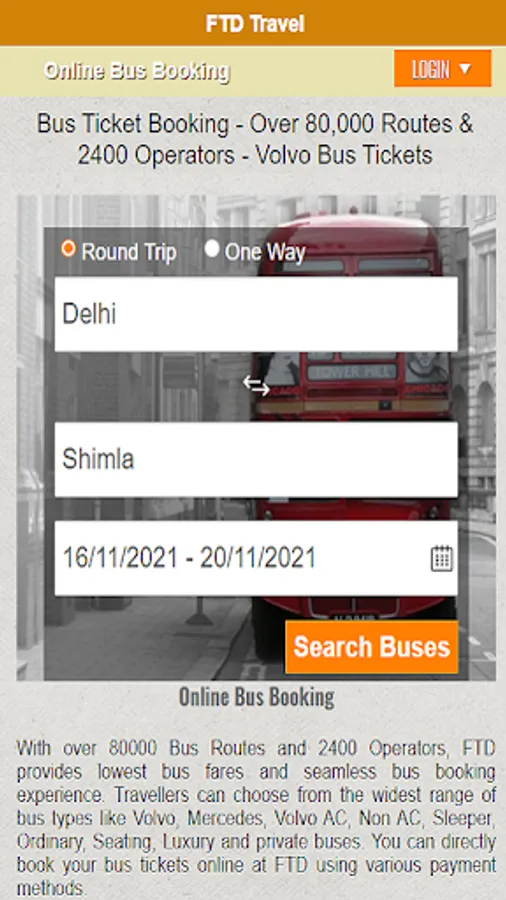Screen dimensions: 506x900
Task: Click the One Way label text
Action: pyautogui.click(x=265, y=252)
